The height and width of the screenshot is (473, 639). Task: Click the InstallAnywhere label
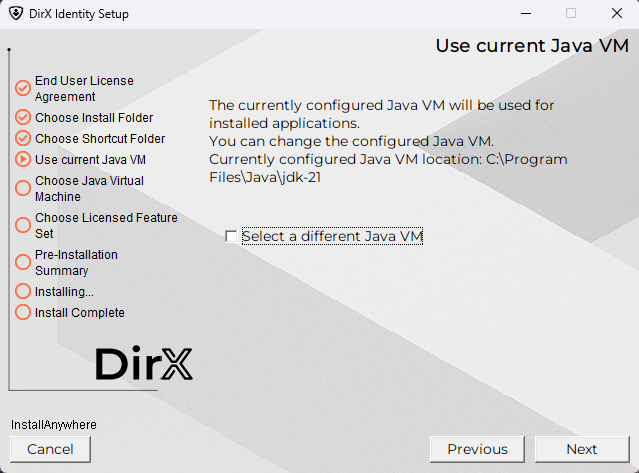pyautogui.click(x=54, y=425)
